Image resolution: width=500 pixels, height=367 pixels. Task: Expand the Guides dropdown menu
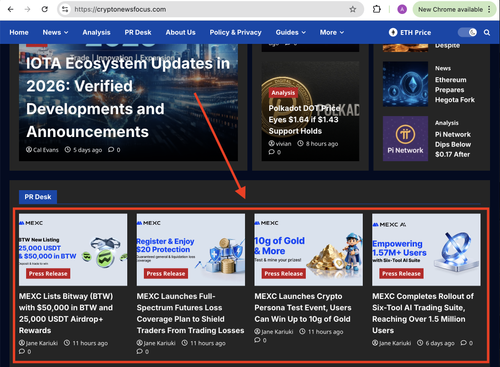pos(290,32)
